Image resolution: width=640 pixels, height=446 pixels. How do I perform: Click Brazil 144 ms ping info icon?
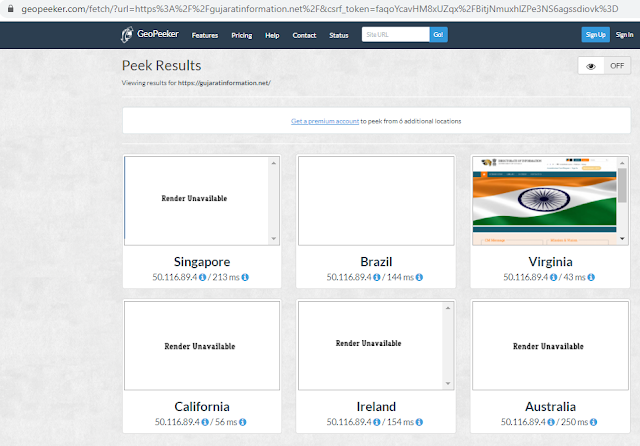point(419,277)
